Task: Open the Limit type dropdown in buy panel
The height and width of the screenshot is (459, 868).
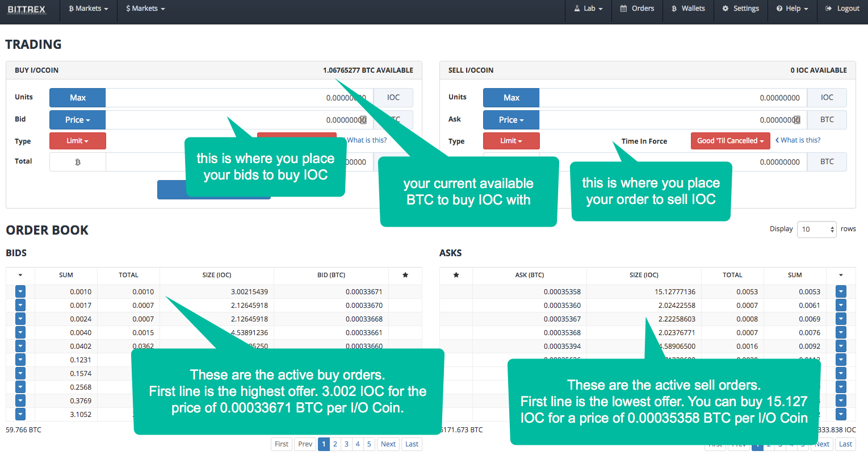Action: [x=78, y=141]
